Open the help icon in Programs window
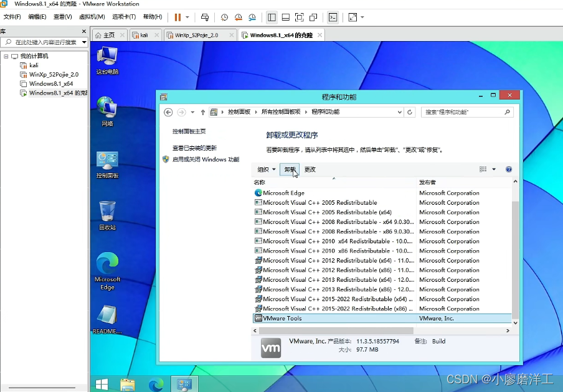The height and width of the screenshot is (392, 563). pyautogui.click(x=509, y=169)
